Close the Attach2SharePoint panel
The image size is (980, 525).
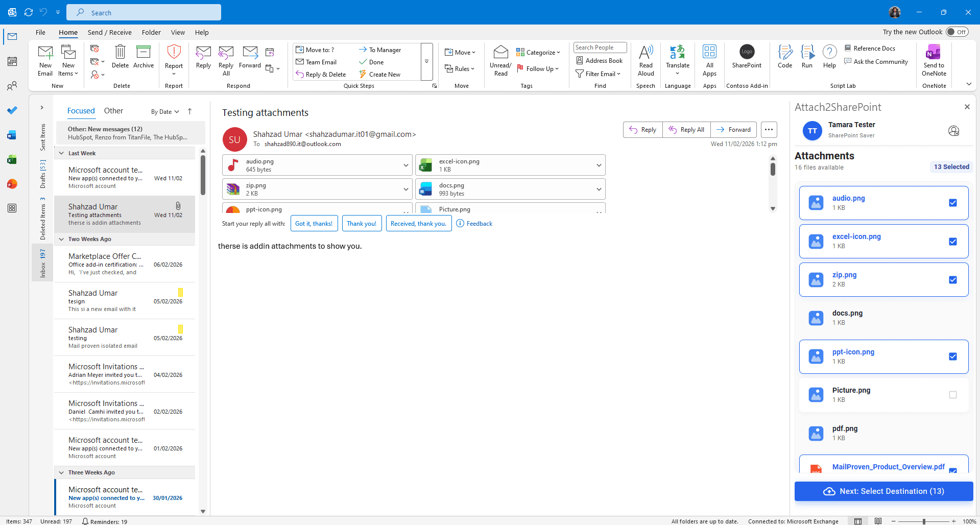click(967, 107)
